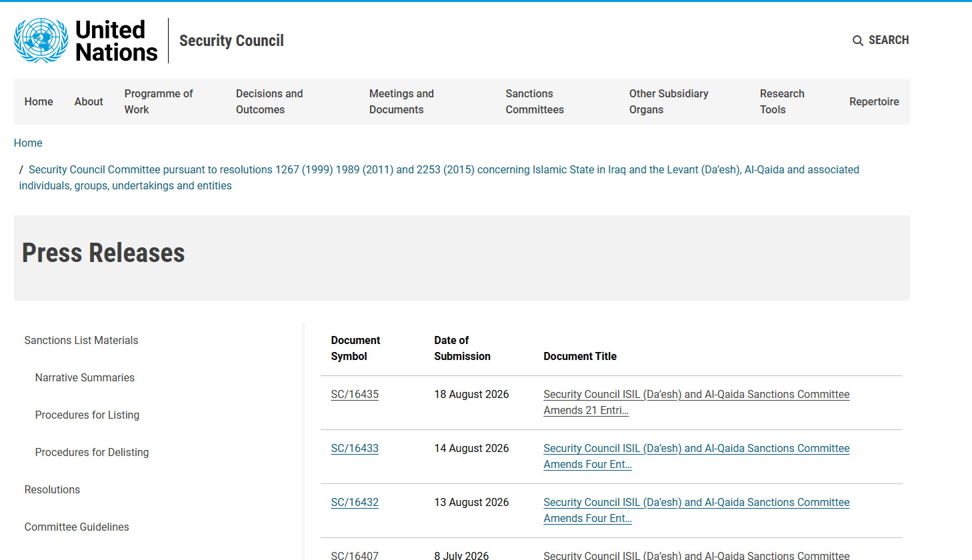Open Other Subsidiary Organs menu
Image resolution: width=972 pixels, height=560 pixels.
[x=669, y=102]
